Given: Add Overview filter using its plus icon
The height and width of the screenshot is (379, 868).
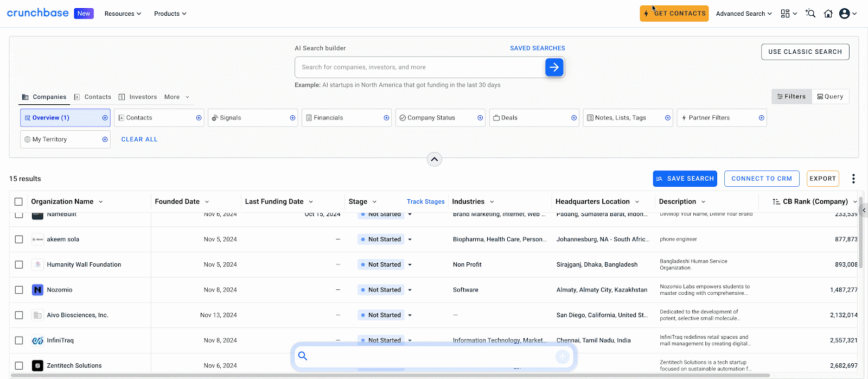Looking at the screenshot, I should [x=105, y=118].
